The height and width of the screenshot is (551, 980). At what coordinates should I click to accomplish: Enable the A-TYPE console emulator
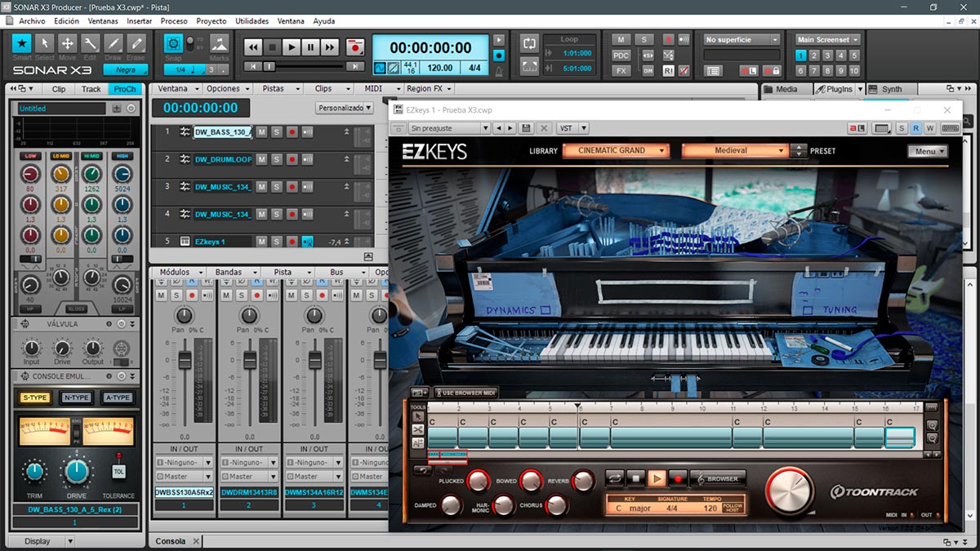[x=117, y=398]
